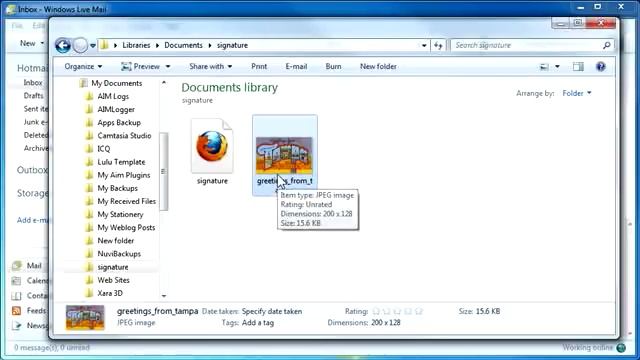Image resolution: width=640 pixels, height=360 pixels.
Task: Set a one star rating
Action: (x=376, y=311)
